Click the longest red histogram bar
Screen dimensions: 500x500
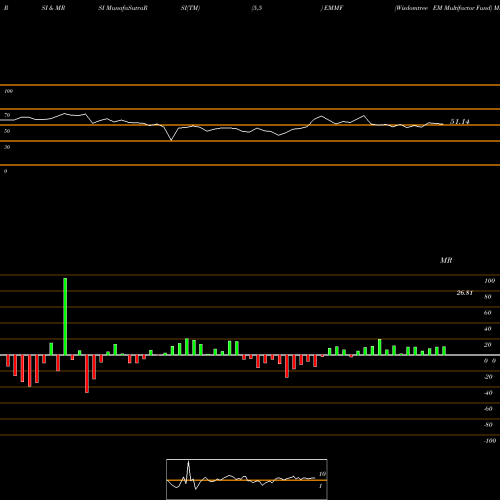pos(87,374)
